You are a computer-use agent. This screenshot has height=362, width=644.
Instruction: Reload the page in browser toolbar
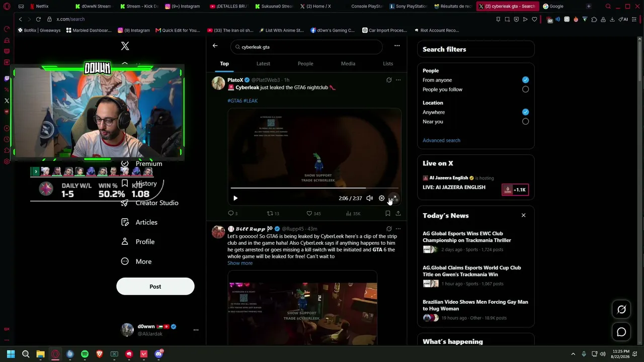38,19
